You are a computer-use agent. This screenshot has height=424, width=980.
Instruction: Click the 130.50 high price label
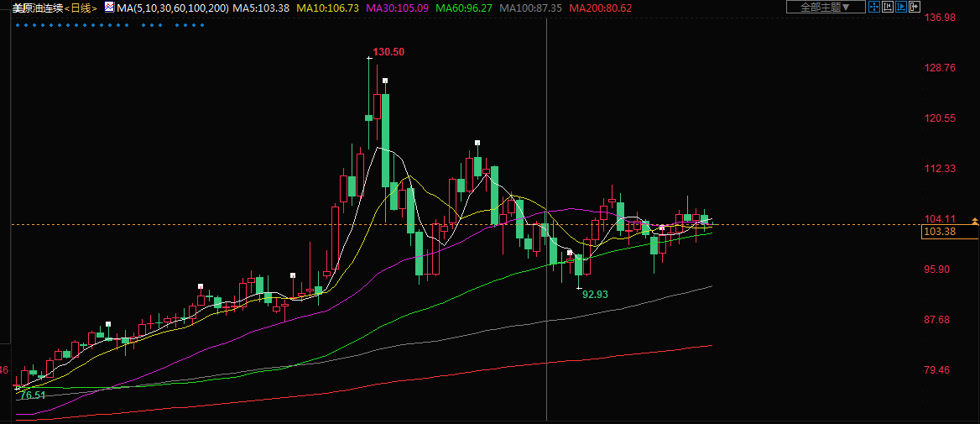click(388, 52)
